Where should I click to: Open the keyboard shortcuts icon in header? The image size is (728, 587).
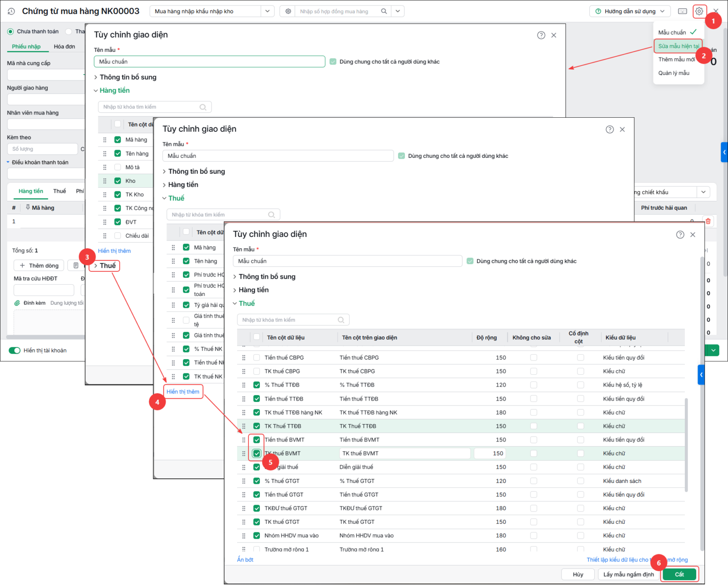click(682, 11)
